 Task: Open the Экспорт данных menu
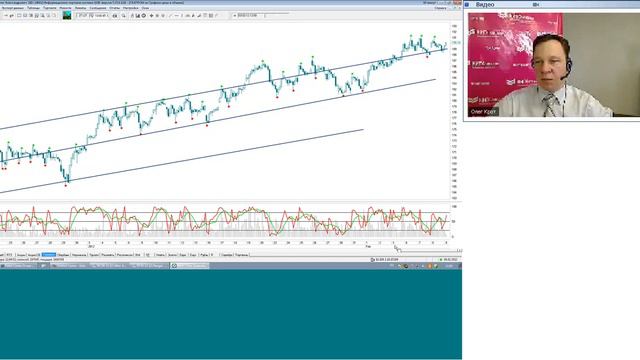(x=13, y=8)
